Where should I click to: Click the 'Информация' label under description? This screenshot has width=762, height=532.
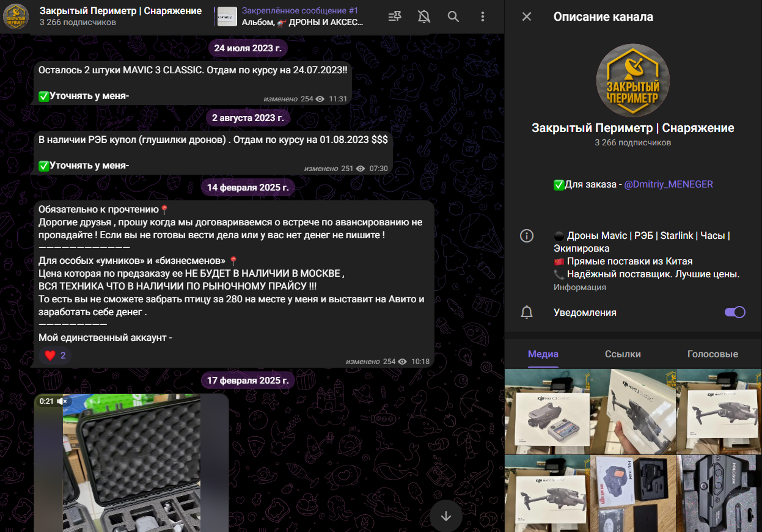580,287
